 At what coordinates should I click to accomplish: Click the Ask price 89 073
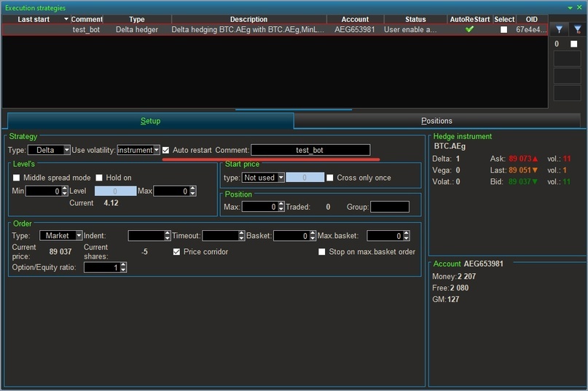[520, 159]
